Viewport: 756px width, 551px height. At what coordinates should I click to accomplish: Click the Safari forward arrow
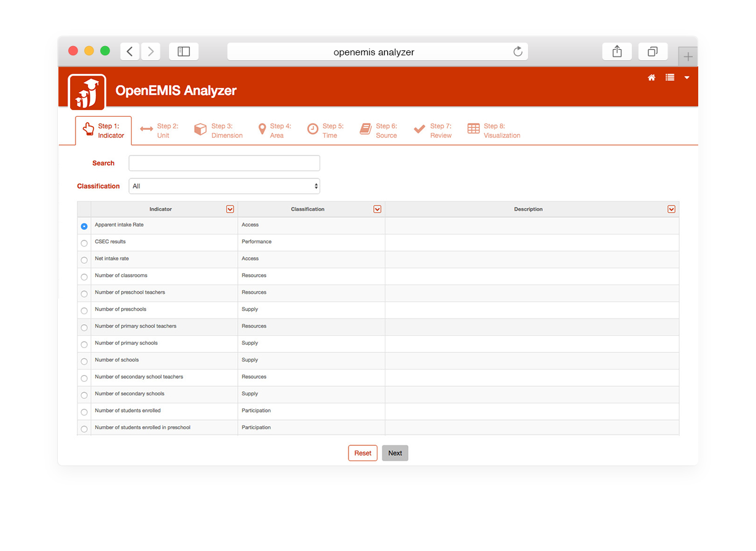click(x=151, y=52)
